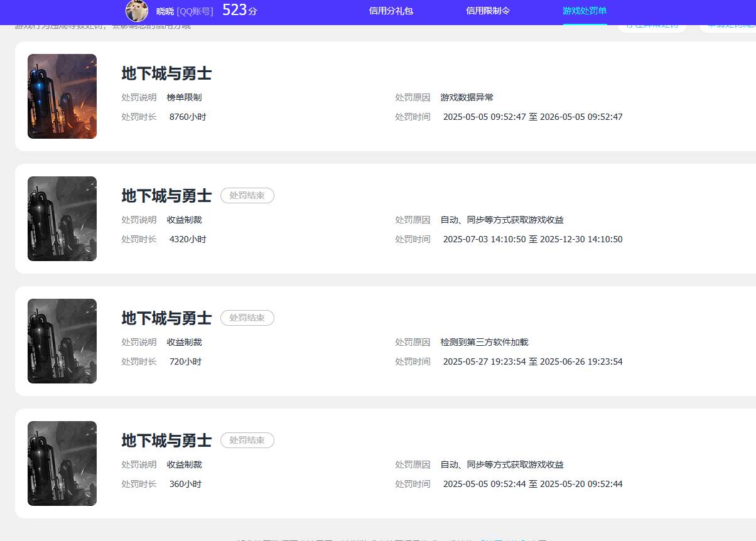Click the 处罚结束 badge on the second card
Image resolution: width=756 pixels, height=541 pixels.
tap(247, 195)
